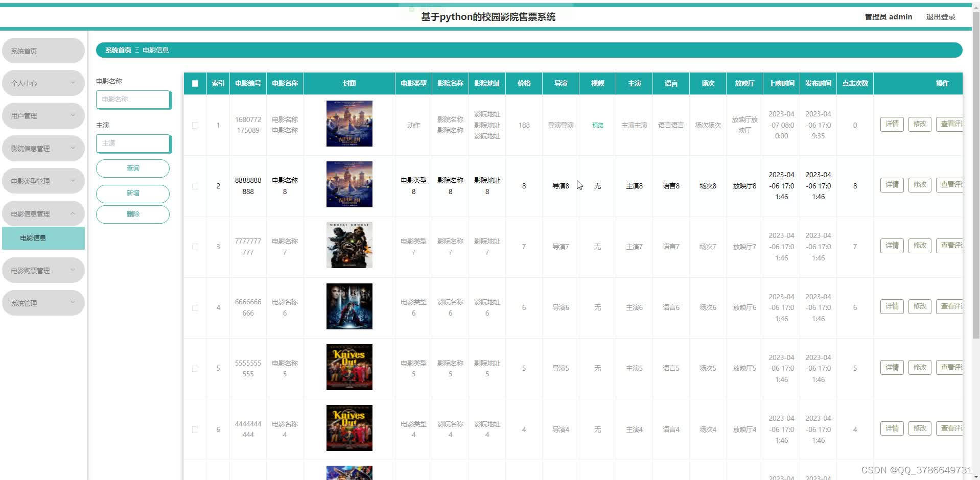Click the 系统首页 breadcrumb link

[x=118, y=50]
